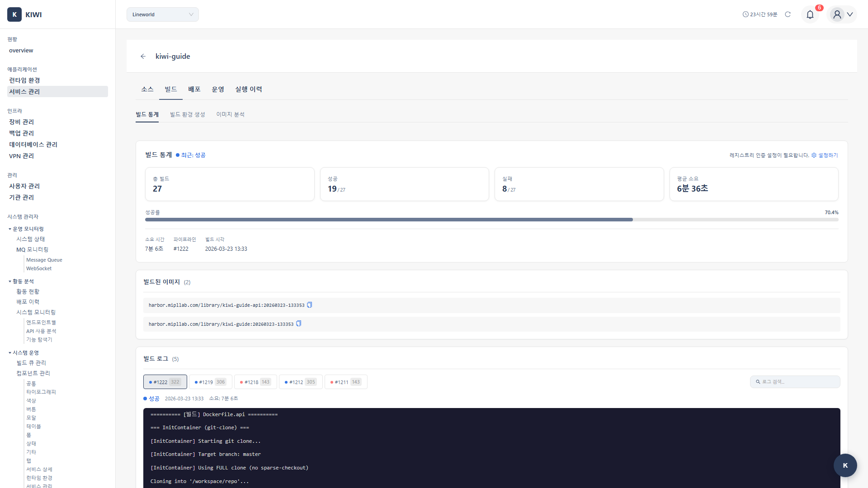The image size is (868, 488).
Task: Click the refresh session icon
Action: point(788,14)
